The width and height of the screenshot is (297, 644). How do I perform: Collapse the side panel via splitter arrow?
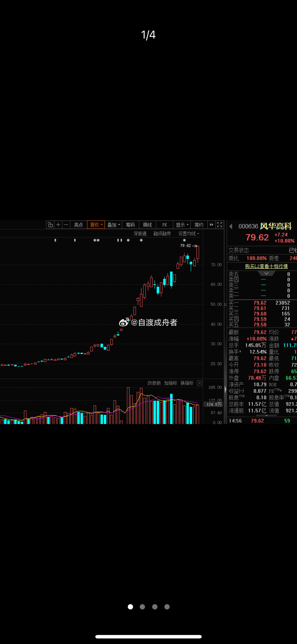226,389
